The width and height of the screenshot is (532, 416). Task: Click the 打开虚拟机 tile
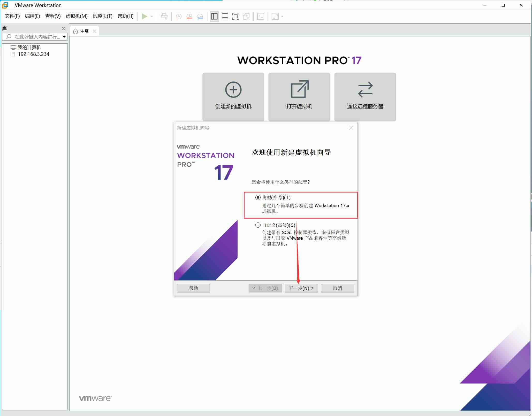(x=299, y=97)
